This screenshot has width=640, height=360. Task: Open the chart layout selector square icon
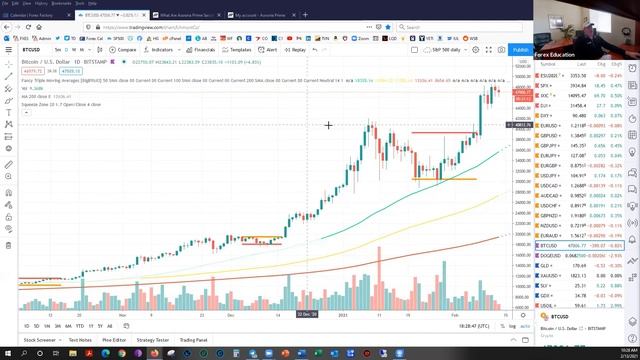(x=414, y=50)
